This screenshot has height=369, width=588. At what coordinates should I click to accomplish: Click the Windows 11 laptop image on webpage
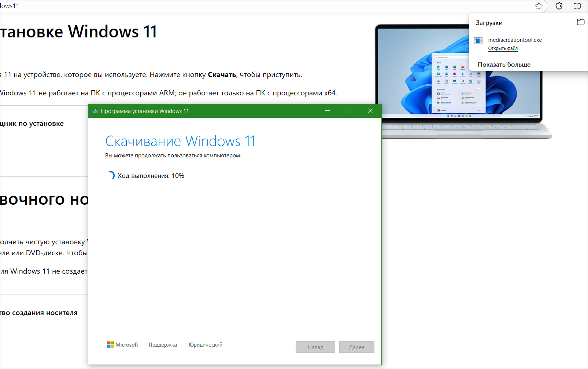(x=463, y=81)
